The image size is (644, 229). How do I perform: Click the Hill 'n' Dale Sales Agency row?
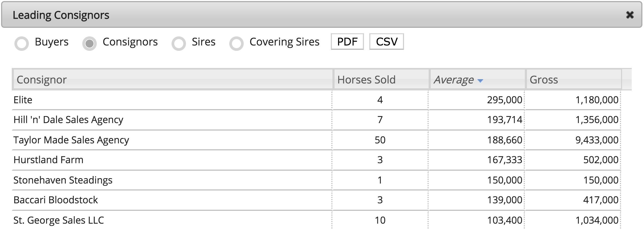pyautogui.click(x=316, y=120)
